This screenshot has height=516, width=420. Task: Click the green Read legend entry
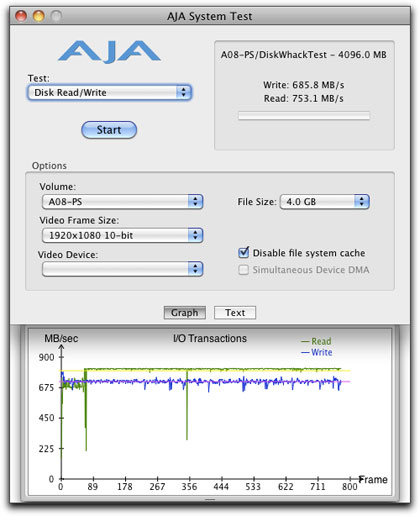point(316,341)
